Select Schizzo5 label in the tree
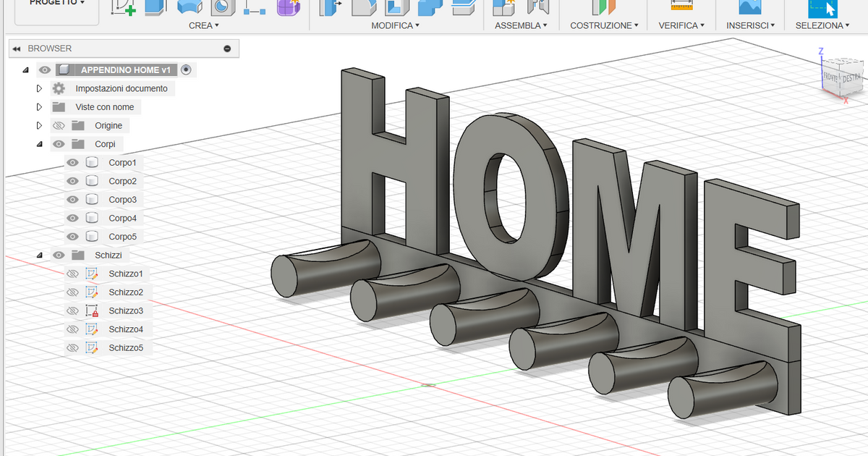This screenshot has width=868, height=456. click(x=126, y=347)
